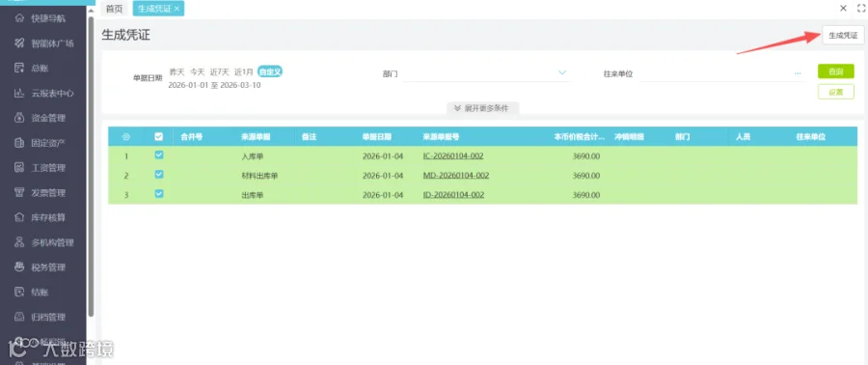Click the green 查询 button
Viewport: 868px width, 365px height.
[x=836, y=71]
